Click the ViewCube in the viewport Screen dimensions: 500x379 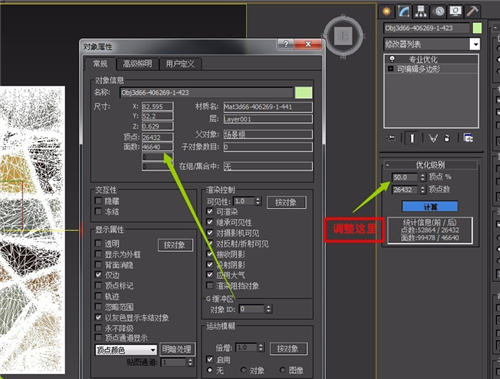tap(343, 35)
